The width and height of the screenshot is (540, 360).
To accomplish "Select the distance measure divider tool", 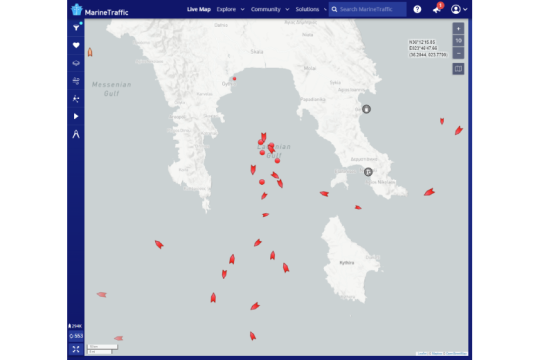I will click(76, 134).
